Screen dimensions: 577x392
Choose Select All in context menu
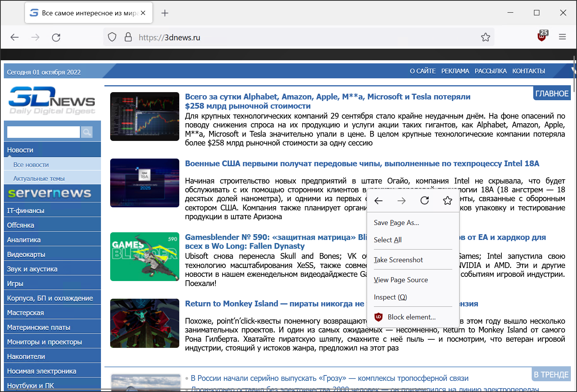click(413, 240)
